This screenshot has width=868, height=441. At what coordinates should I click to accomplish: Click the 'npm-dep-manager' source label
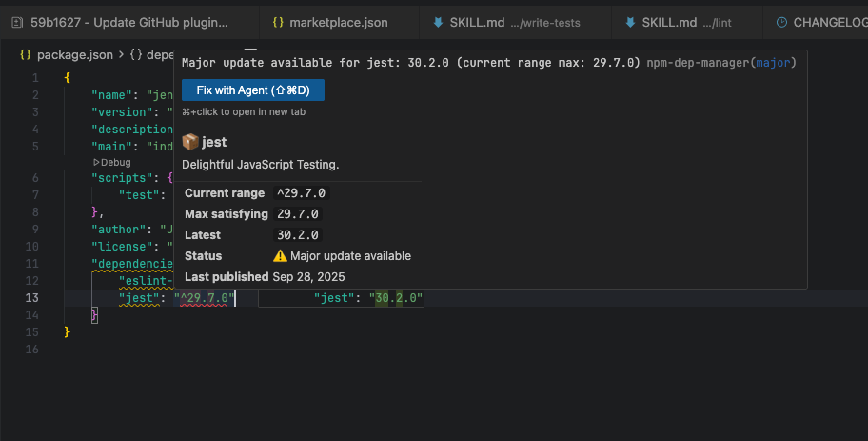pos(698,63)
